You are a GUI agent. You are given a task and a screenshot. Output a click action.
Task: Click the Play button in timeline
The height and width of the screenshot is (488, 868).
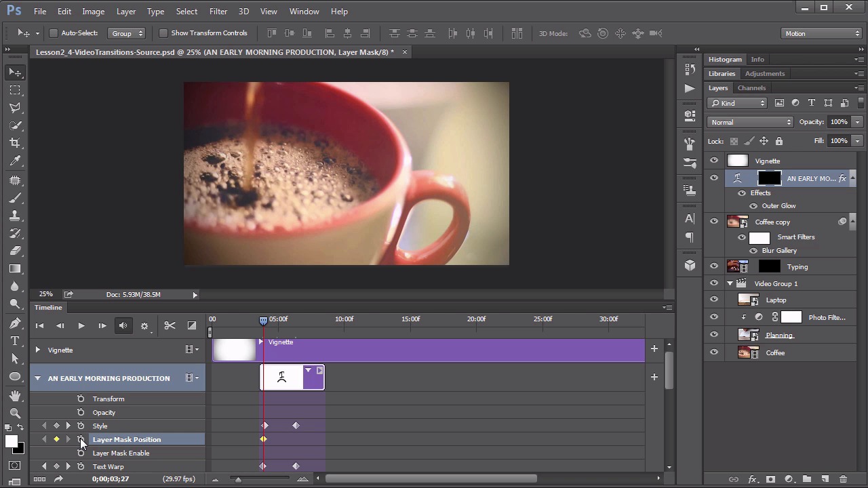pyautogui.click(x=81, y=326)
